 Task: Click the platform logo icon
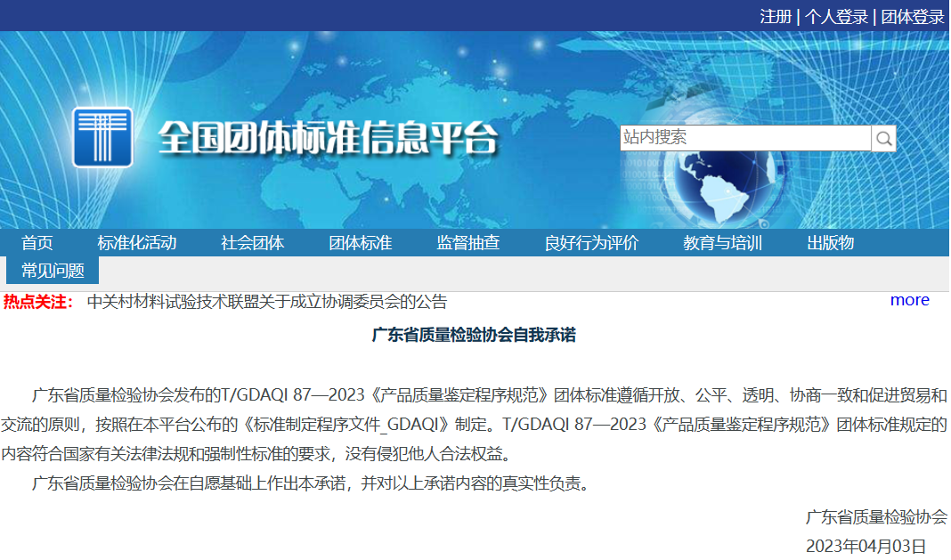(102, 137)
